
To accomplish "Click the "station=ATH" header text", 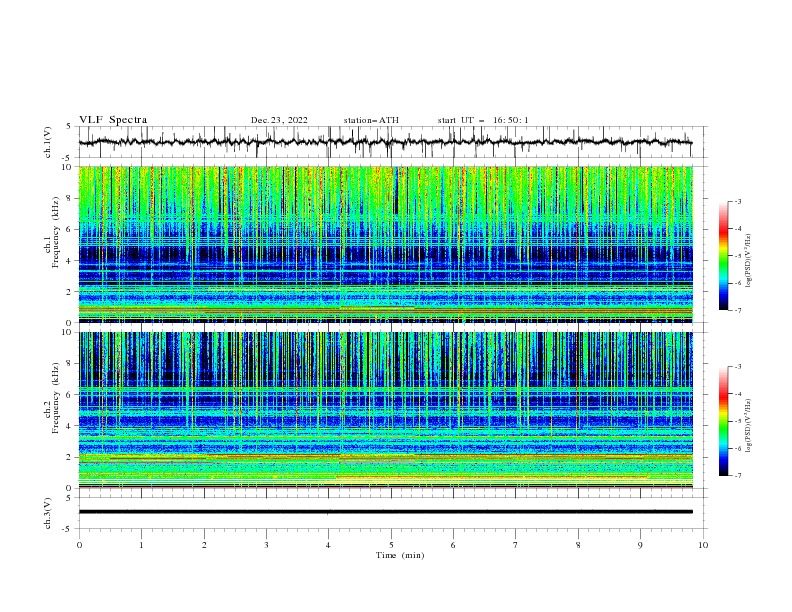I will (x=371, y=120).
